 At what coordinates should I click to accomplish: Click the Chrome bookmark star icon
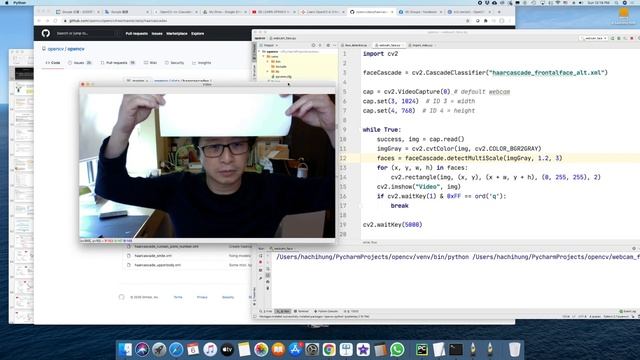468,21
